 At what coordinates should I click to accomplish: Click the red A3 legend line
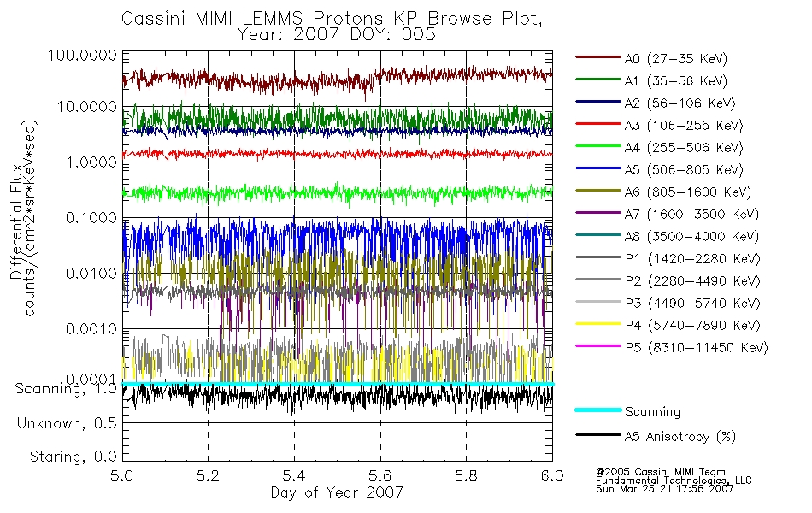(597, 124)
